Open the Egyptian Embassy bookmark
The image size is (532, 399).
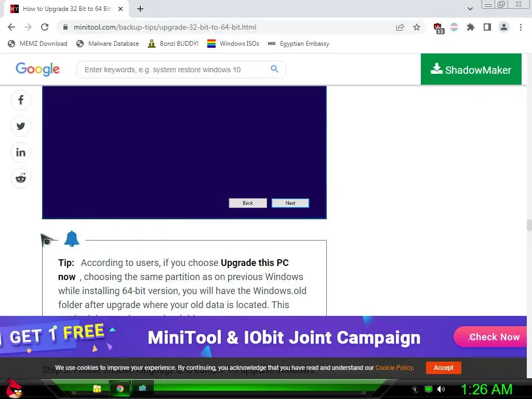click(x=299, y=44)
